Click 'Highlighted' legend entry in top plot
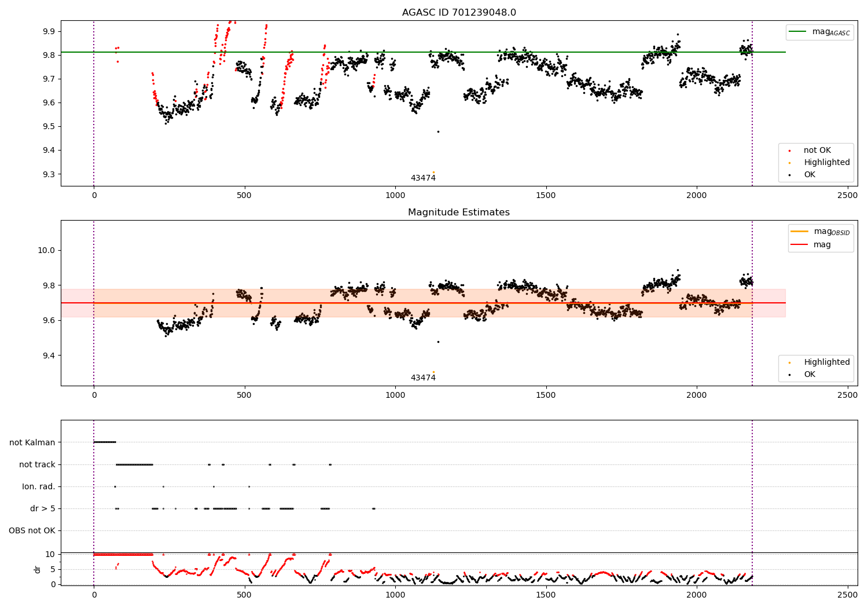 tap(827, 163)
